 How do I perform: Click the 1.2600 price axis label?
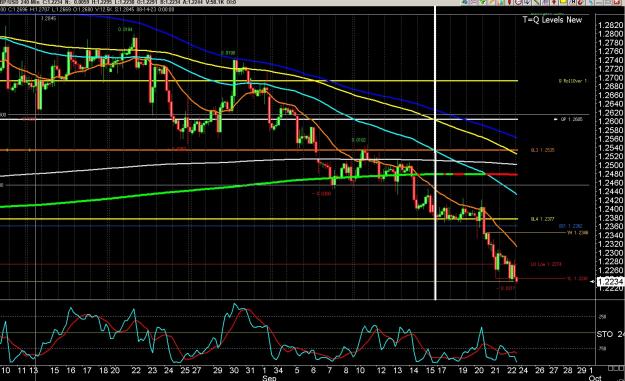click(x=611, y=122)
